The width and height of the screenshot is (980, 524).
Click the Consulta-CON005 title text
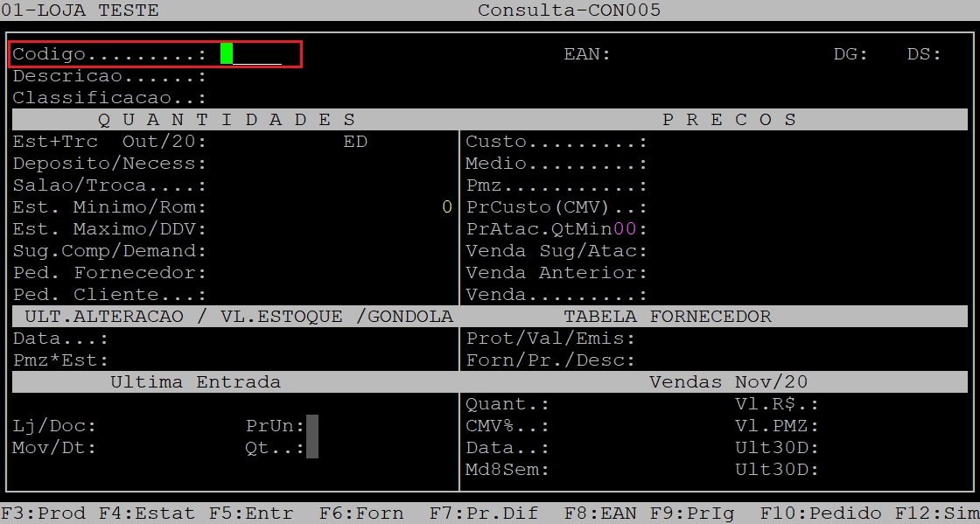pyautogui.click(x=570, y=10)
